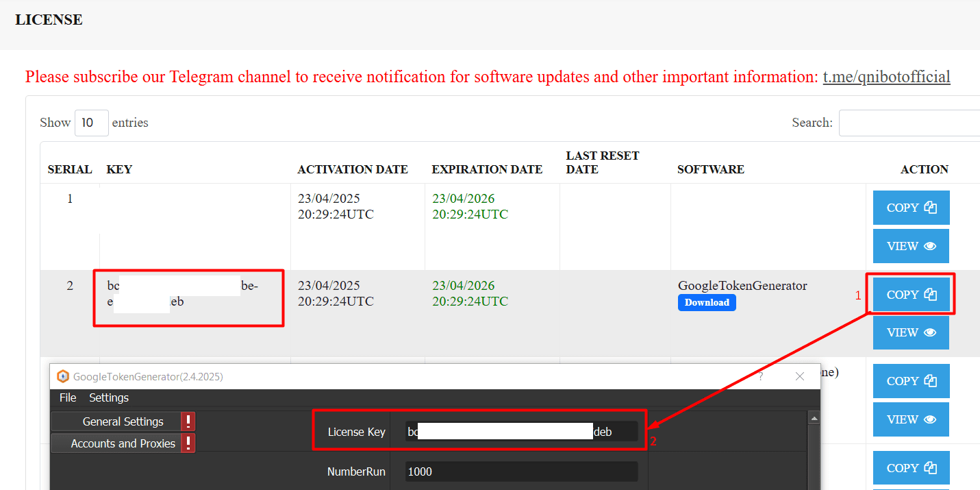Focus the Search box above the table
The image size is (980, 490).
(x=909, y=123)
